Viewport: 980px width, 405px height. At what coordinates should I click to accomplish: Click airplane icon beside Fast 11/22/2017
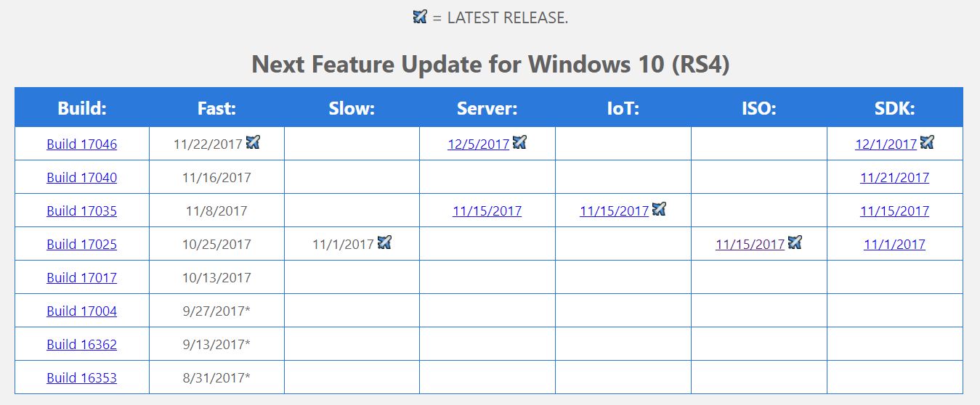click(x=253, y=142)
